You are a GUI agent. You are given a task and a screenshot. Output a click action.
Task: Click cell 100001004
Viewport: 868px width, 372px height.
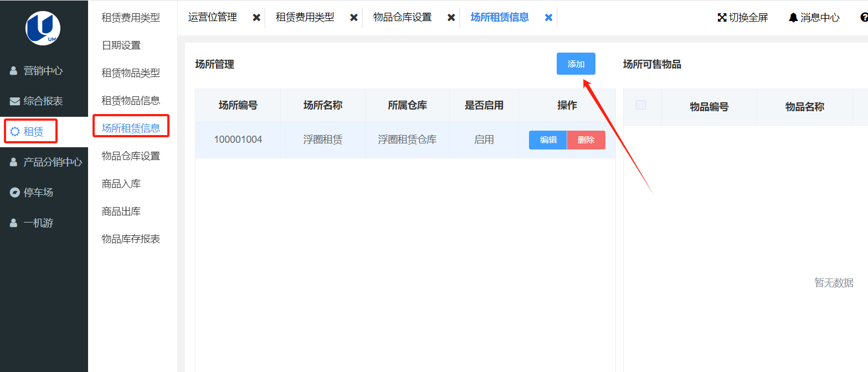[238, 140]
